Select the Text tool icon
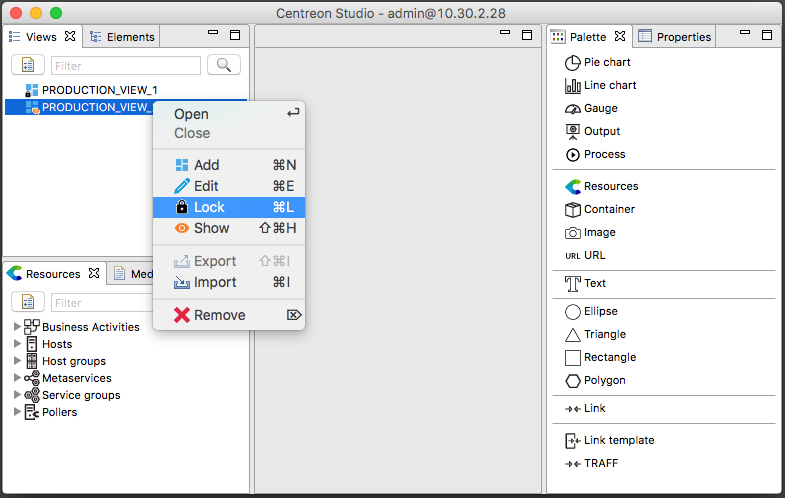The height and width of the screenshot is (498, 785). click(572, 284)
